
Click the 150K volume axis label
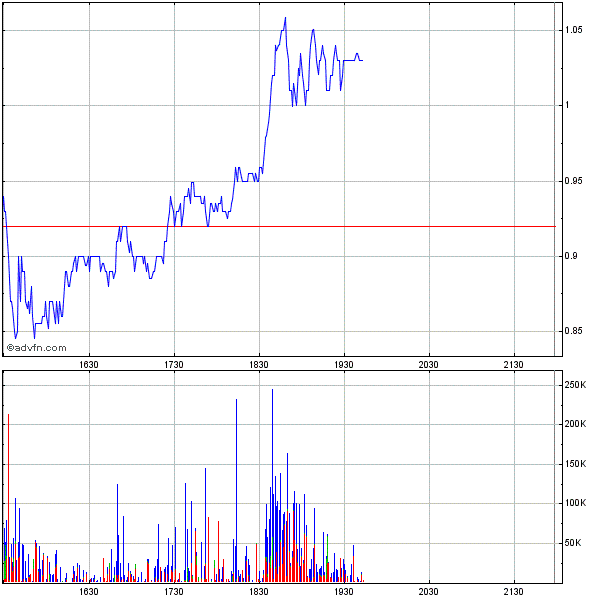(x=576, y=464)
